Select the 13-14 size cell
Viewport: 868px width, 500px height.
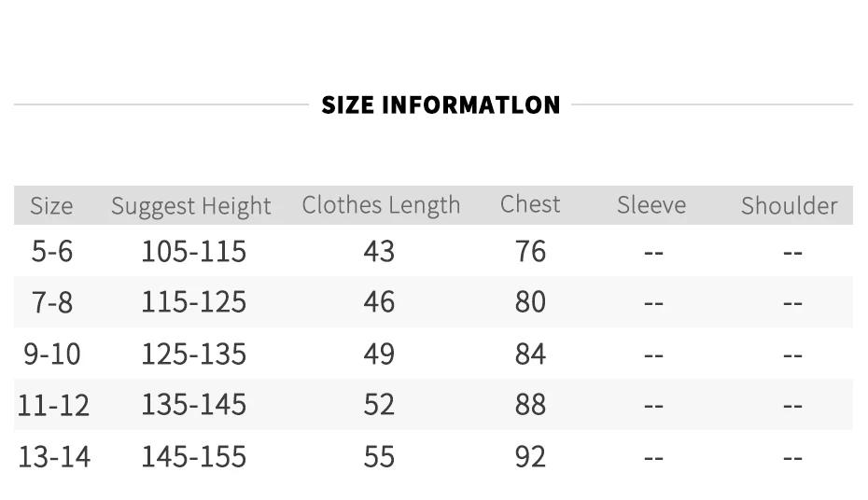point(54,457)
